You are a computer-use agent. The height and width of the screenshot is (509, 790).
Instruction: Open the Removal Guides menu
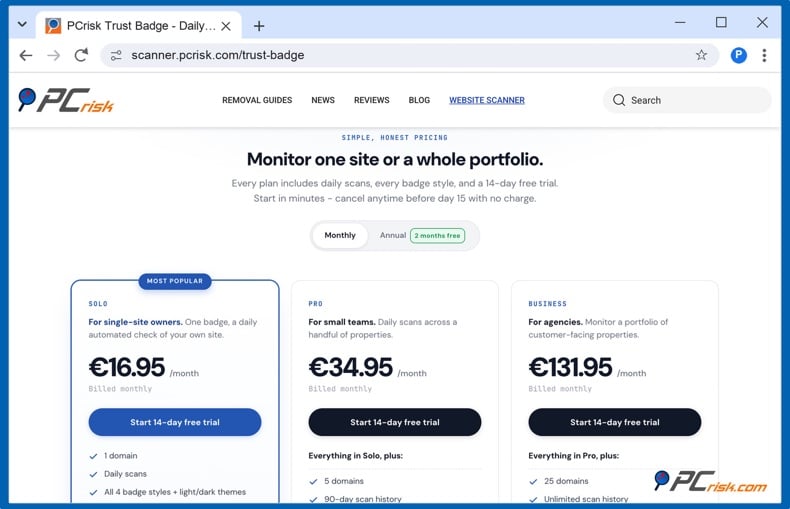[257, 100]
